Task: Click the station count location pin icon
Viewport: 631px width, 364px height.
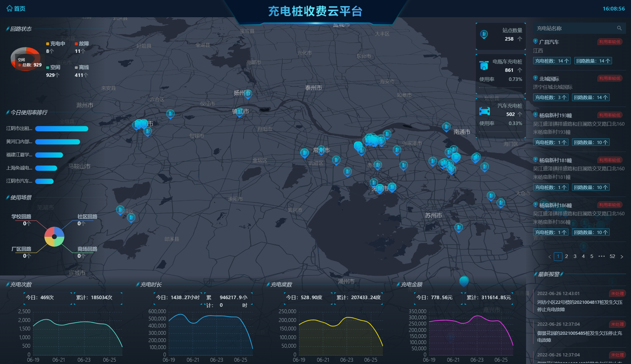Action: click(x=484, y=34)
